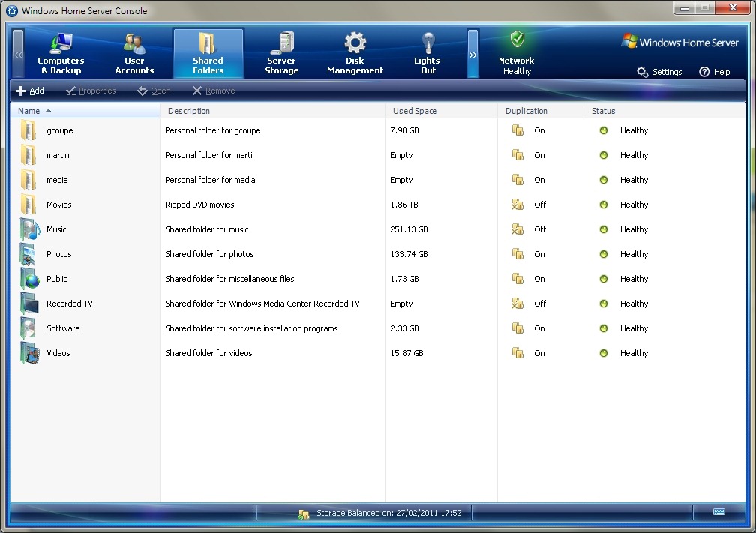Click the Storage Balanced status bar icon

click(x=304, y=514)
